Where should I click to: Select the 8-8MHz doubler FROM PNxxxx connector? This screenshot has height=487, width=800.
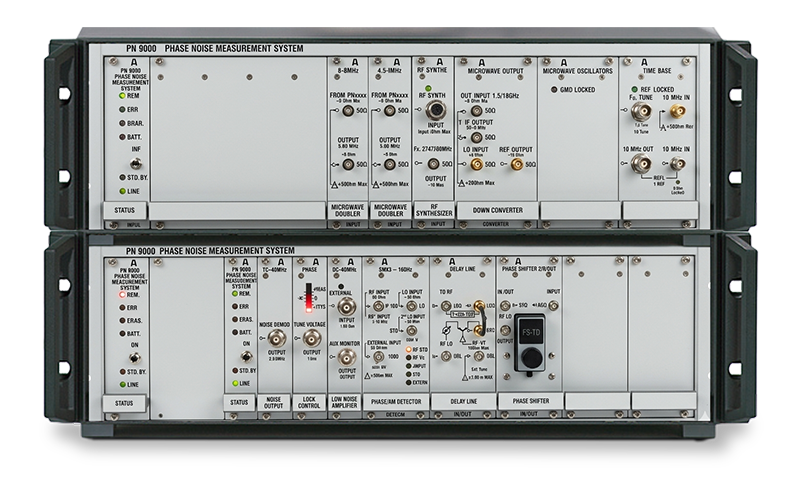(348, 110)
